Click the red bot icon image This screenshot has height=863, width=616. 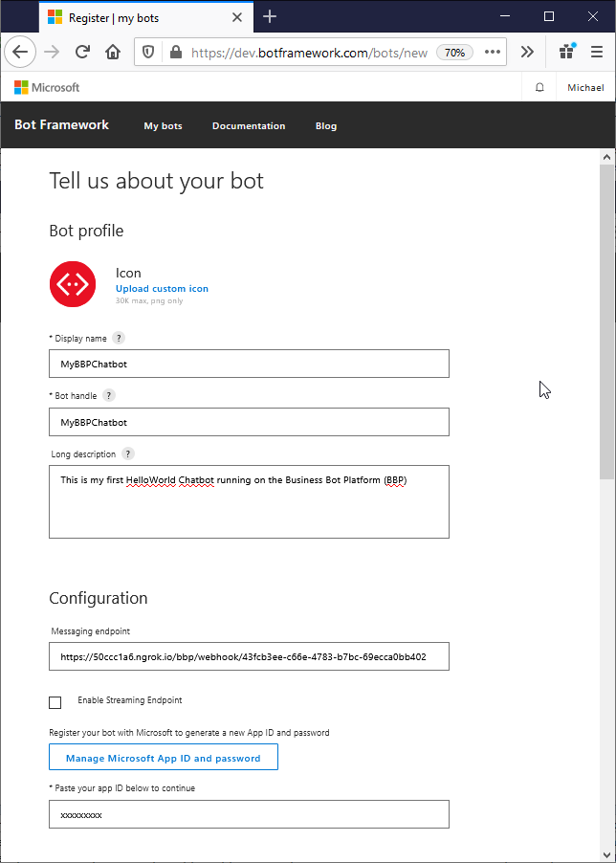click(73, 284)
